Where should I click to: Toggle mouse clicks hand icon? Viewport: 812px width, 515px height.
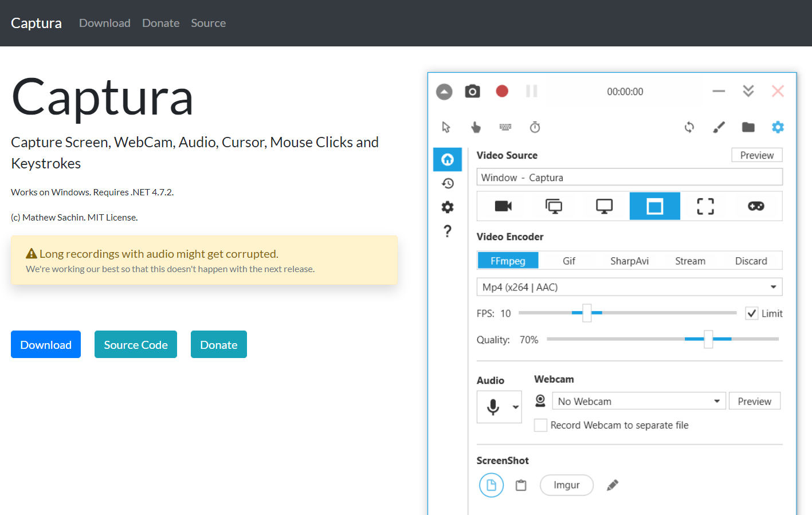click(476, 127)
